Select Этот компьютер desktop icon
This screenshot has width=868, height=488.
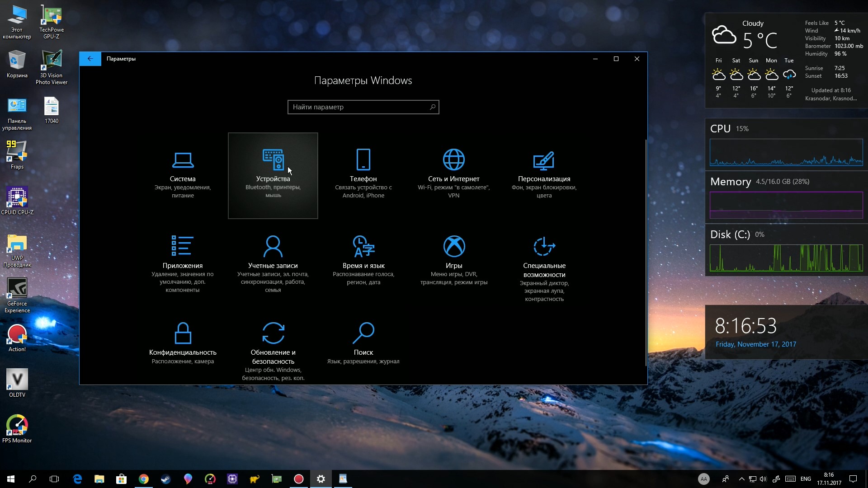(x=17, y=22)
